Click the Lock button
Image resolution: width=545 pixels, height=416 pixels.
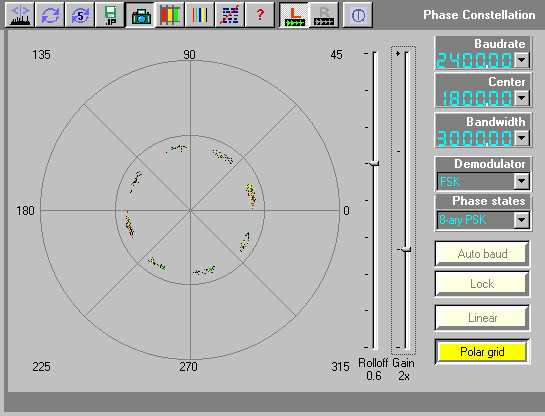coord(482,284)
